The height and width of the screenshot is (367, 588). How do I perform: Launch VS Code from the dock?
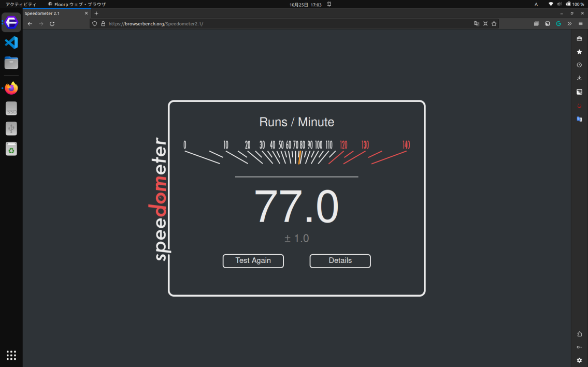[11, 43]
